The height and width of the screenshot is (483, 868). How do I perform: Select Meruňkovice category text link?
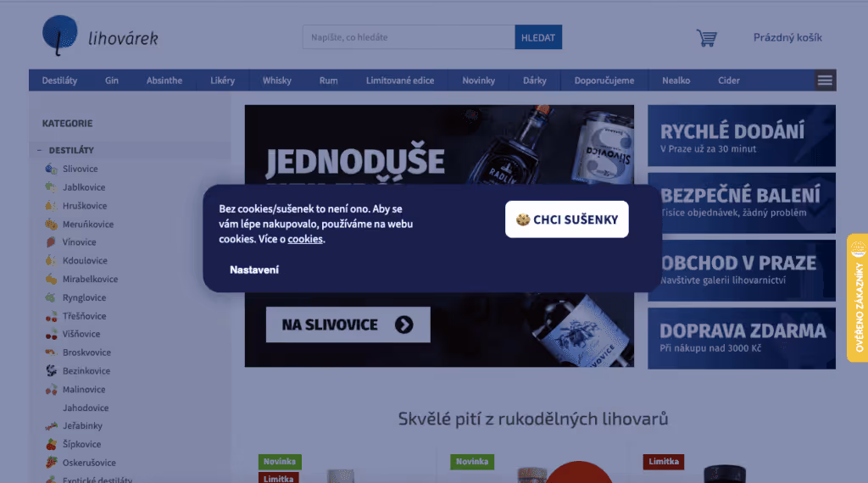(x=88, y=224)
